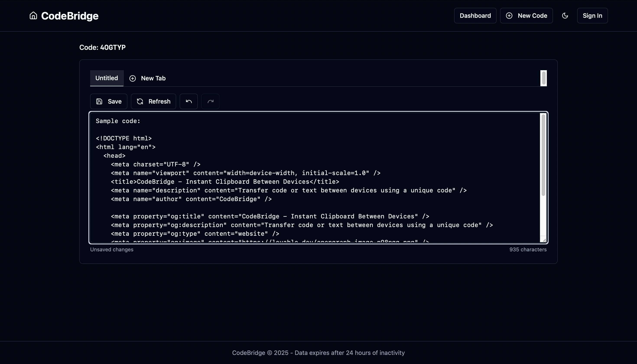This screenshot has height=364, width=637.
Task: Open the Dashboard page
Action: [475, 16]
